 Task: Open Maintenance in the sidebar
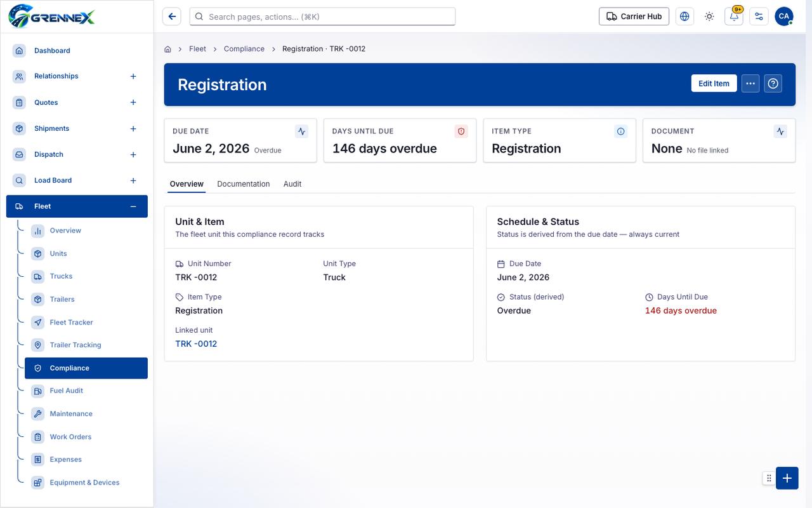86,414
